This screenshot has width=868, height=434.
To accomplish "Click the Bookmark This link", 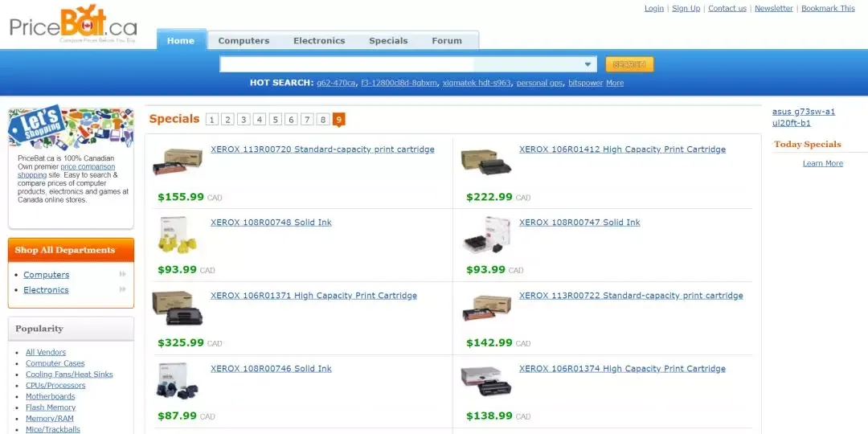I will (828, 8).
